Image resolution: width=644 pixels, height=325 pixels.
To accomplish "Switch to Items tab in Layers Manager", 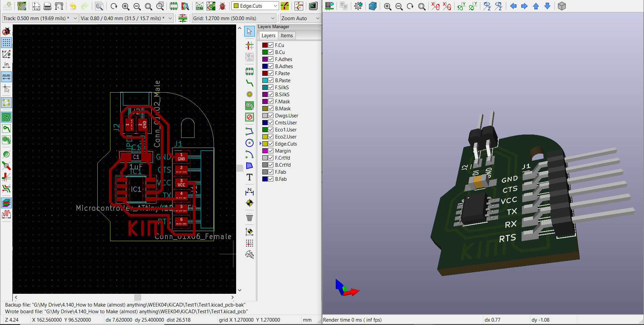I will (287, 36).
